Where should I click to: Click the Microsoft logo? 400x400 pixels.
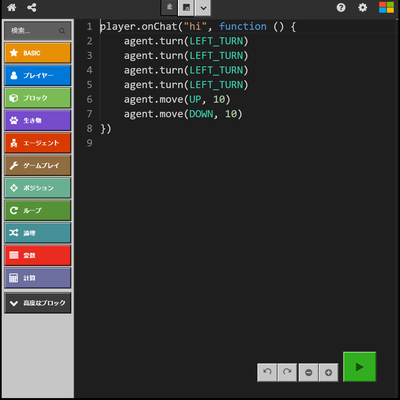click(386, 8)
